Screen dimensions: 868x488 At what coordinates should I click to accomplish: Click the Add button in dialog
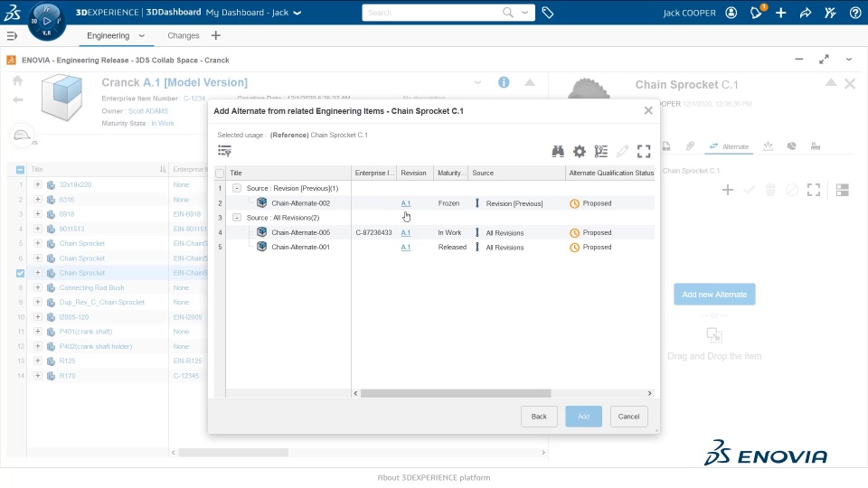(583, 417)
